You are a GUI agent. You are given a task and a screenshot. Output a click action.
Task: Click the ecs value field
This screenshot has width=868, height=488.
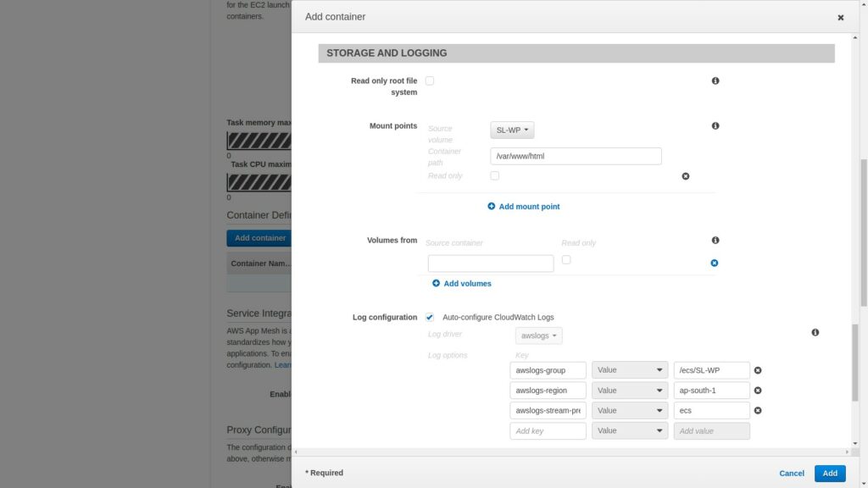pyautogui.click(x=711, y=411)
